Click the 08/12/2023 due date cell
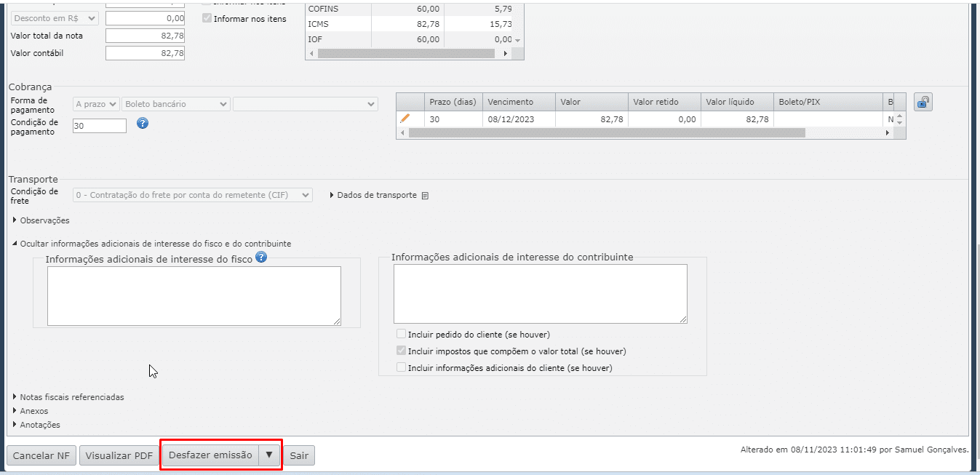 [x=519, y=119]
